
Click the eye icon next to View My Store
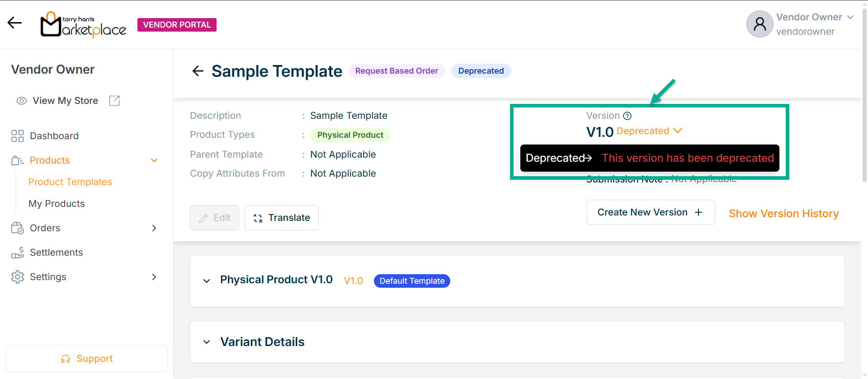[21, 101]
